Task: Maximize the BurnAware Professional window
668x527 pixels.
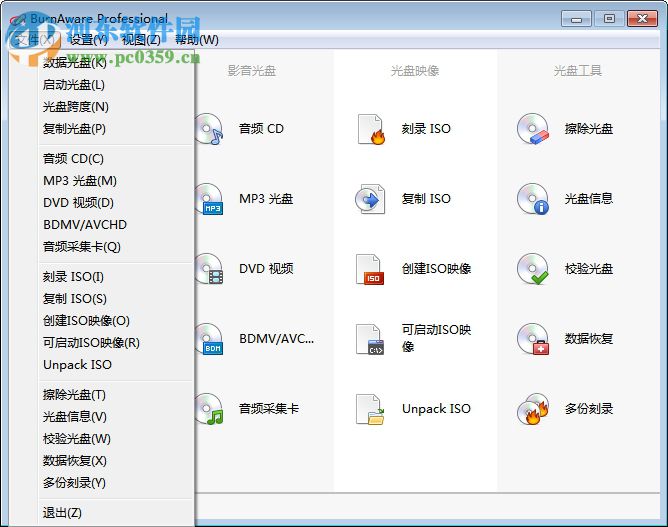Action: click(609, 19)
